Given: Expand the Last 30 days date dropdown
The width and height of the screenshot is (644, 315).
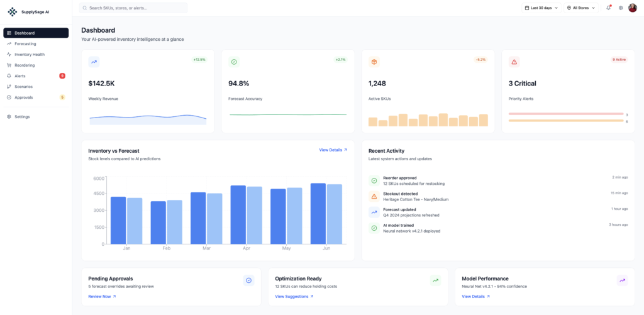Looking at the screenshot, I should click(541, 8).
